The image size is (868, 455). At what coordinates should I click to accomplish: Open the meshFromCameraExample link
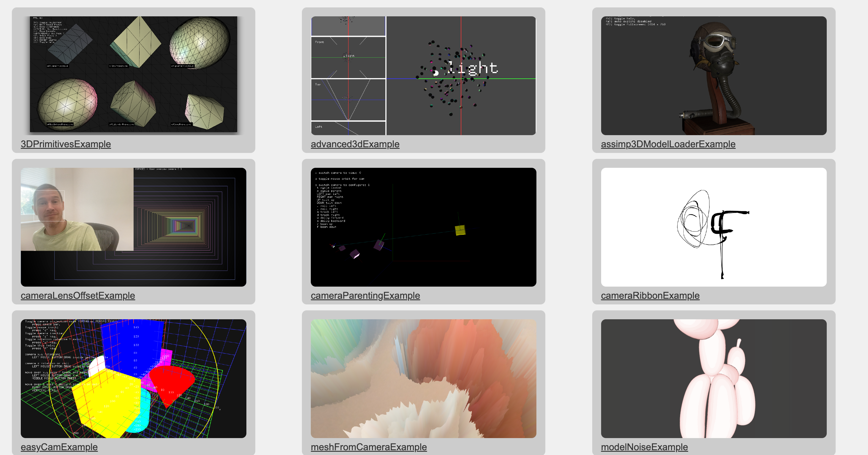[369, 447]
